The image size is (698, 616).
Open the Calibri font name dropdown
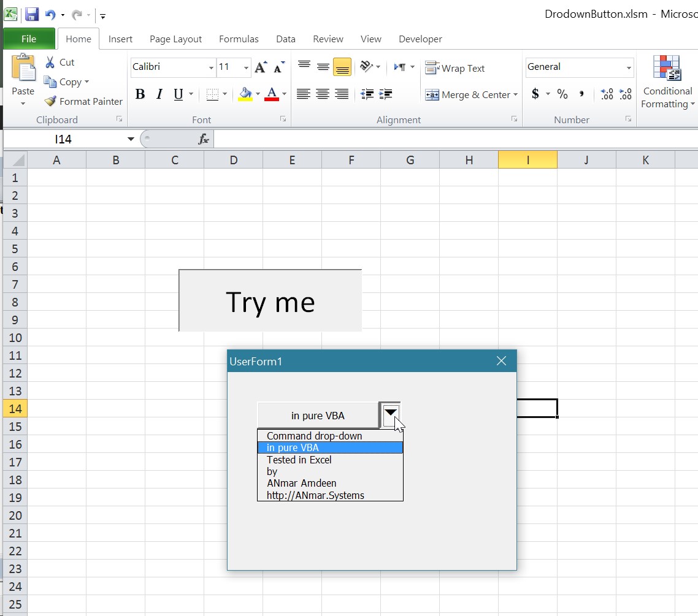click(211, 67)
